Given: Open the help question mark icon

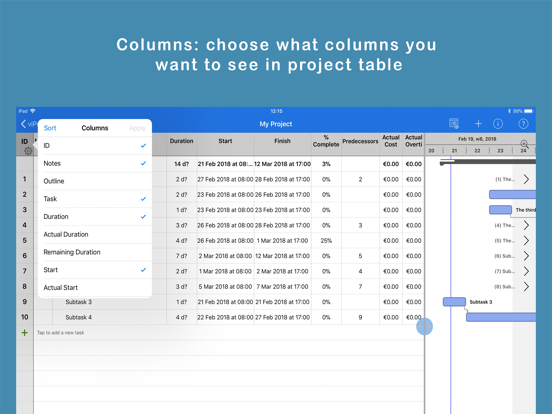Looking at the screenshot, I should pyautogui.click(x=523, y=124).
